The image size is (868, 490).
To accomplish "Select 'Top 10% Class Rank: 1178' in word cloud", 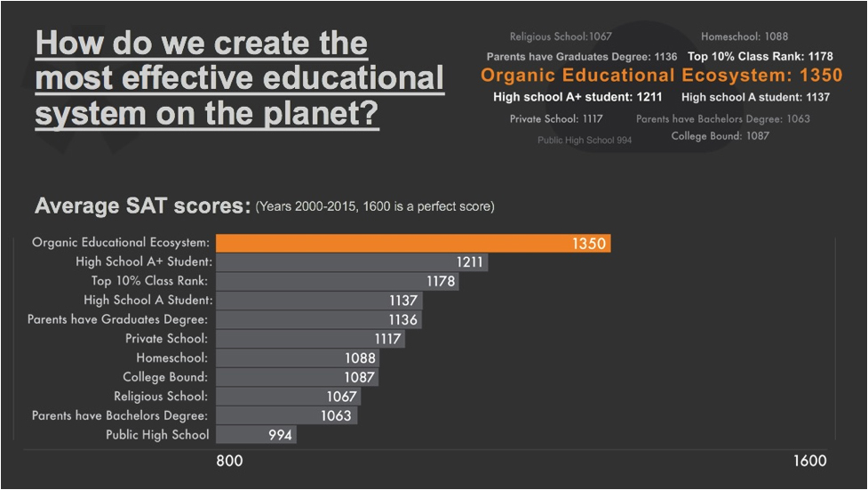I will [x=760, y=56].
